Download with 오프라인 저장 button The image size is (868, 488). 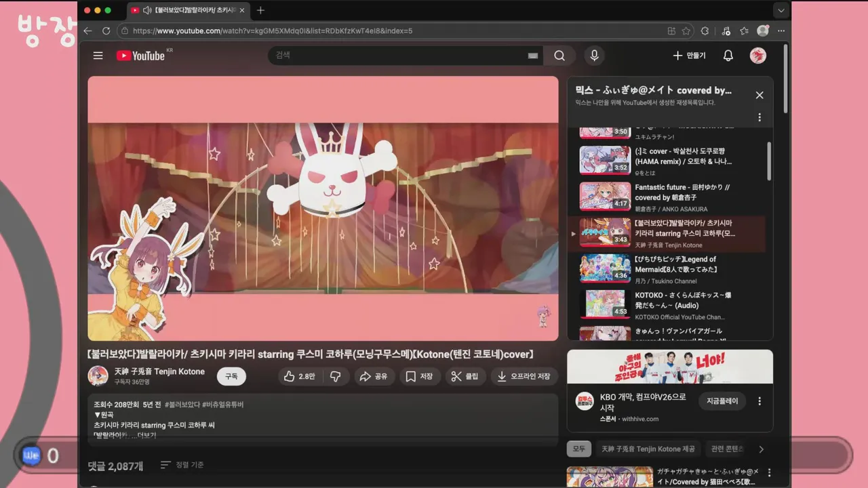pyautogui.click(x=524, y=376)
